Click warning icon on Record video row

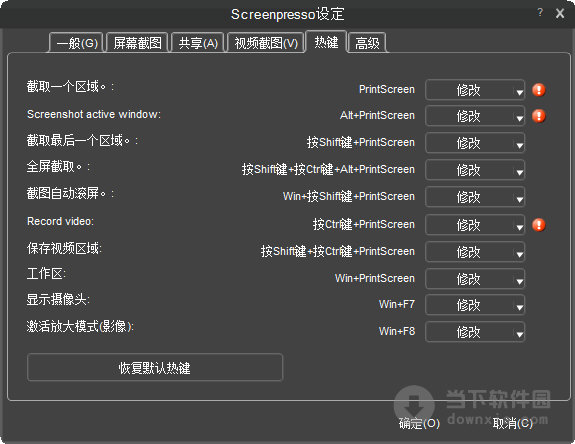539,225
